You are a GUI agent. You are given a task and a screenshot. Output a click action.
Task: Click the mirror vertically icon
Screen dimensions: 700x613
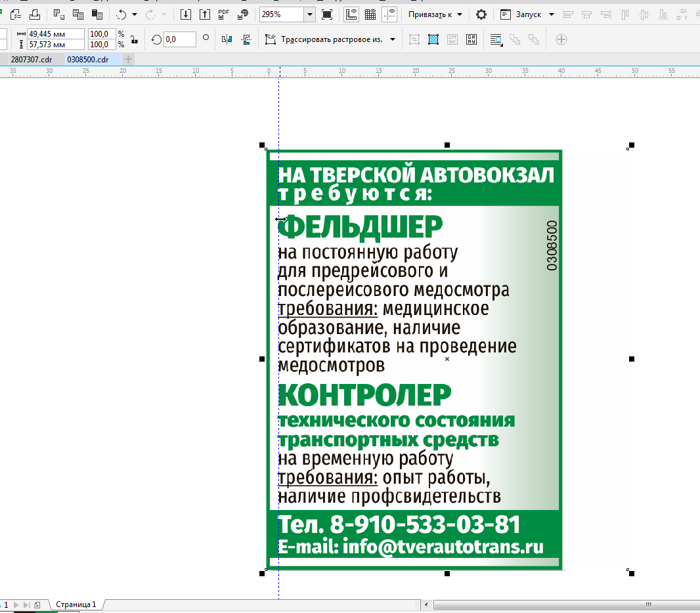[x=246, y=39]
